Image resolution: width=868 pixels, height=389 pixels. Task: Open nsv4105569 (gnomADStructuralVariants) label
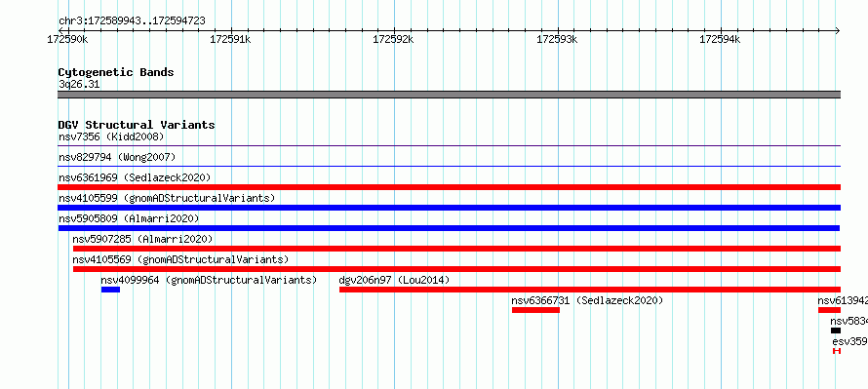[180, 259]
